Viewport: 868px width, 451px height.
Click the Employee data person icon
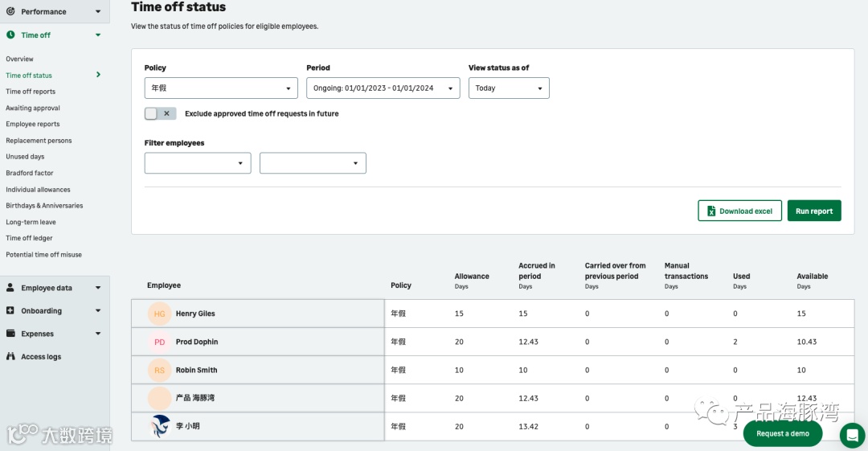point(10,288)
